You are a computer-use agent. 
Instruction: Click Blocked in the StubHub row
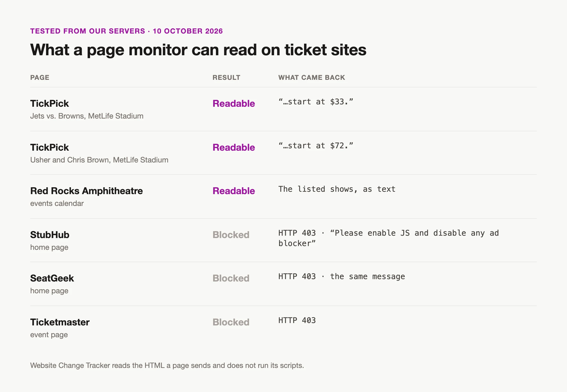(x=231, y=235)
